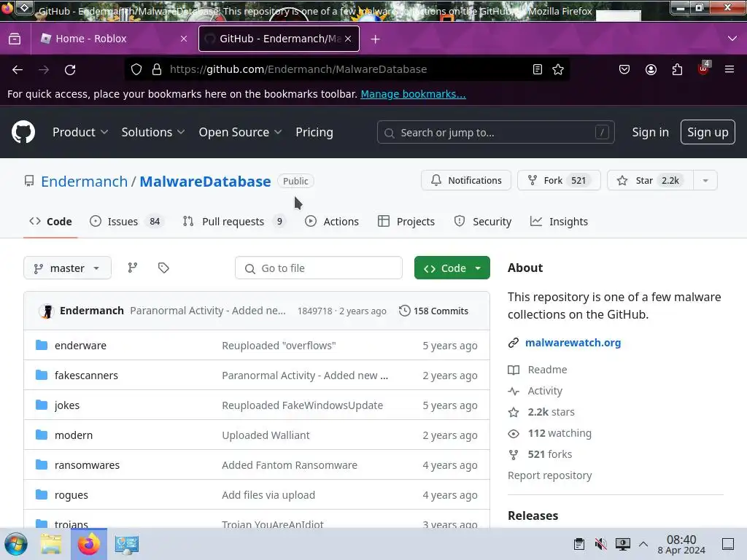This screenshot has height=560, width=747.
Task: Fork the repository button
Action: point(559,181)
